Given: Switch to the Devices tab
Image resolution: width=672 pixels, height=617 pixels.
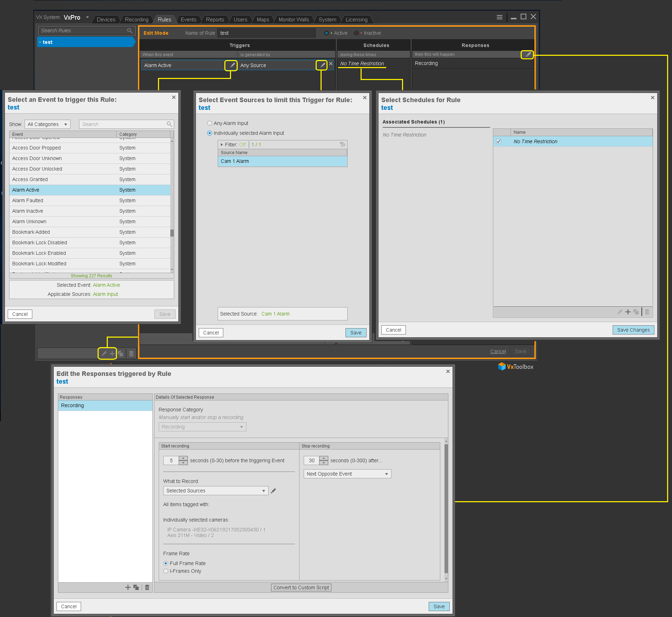Looking at the screenshot, I should pos(106,19).
